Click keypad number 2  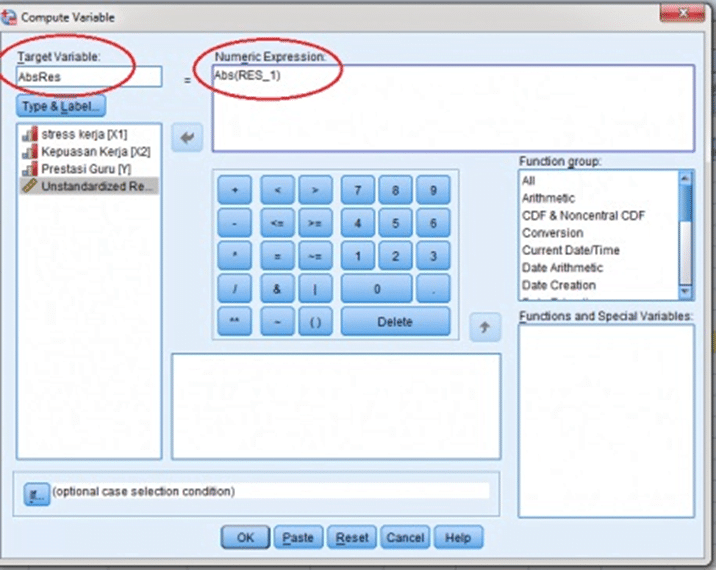tap(395, 256)
